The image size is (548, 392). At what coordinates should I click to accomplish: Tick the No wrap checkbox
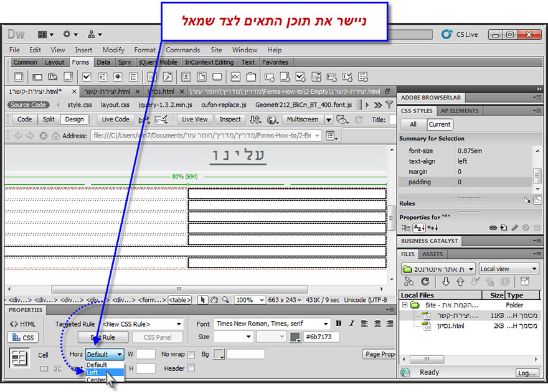click(x=191, y=354)
